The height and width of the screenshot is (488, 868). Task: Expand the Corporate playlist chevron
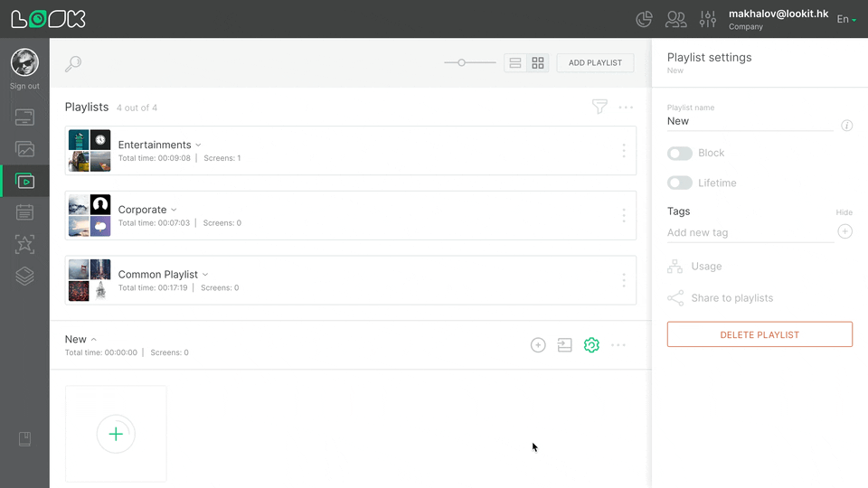coord(175,211)
